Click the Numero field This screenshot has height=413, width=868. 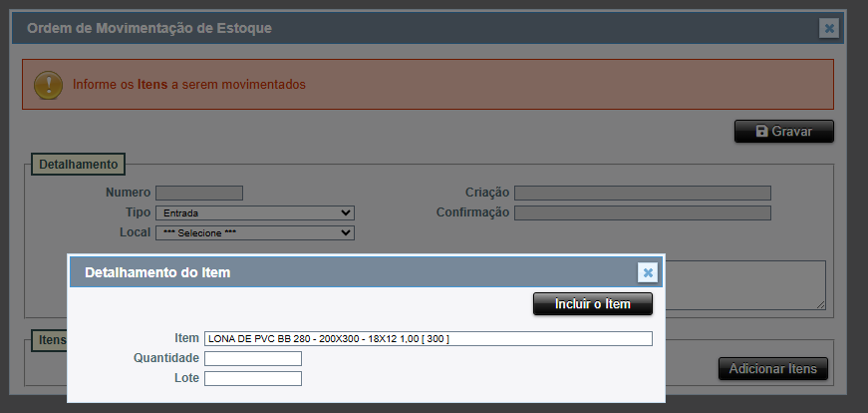coord(199,193)
